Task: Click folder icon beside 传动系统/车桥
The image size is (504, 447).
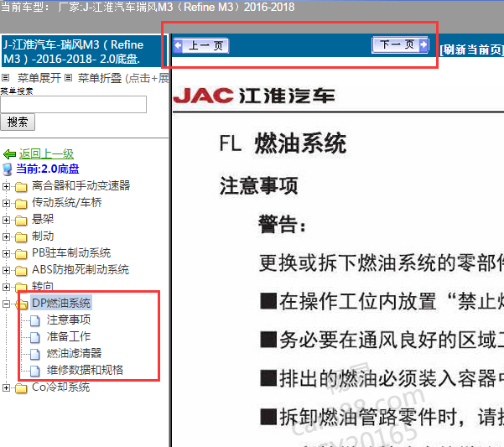Action: 21,204
